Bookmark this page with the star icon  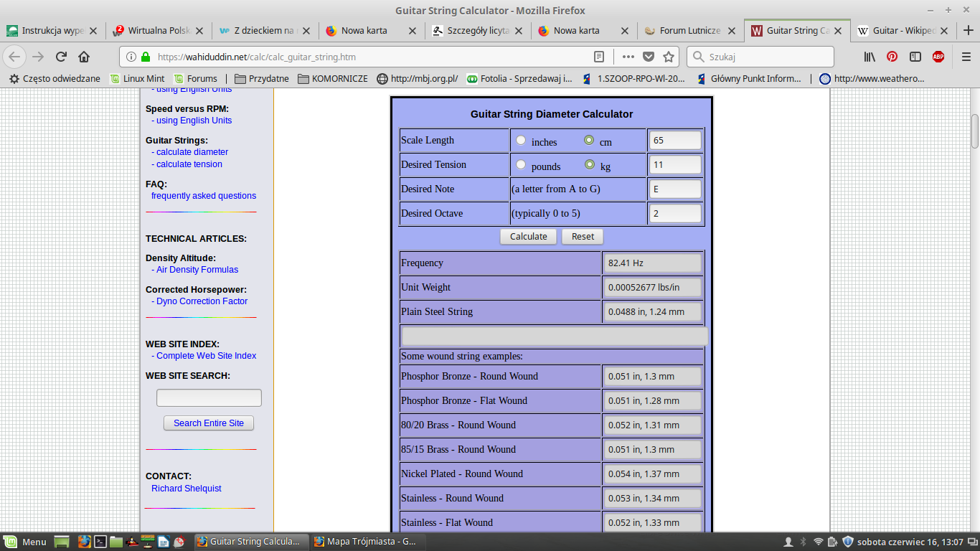pyautogui.click(x=669, y=57)
